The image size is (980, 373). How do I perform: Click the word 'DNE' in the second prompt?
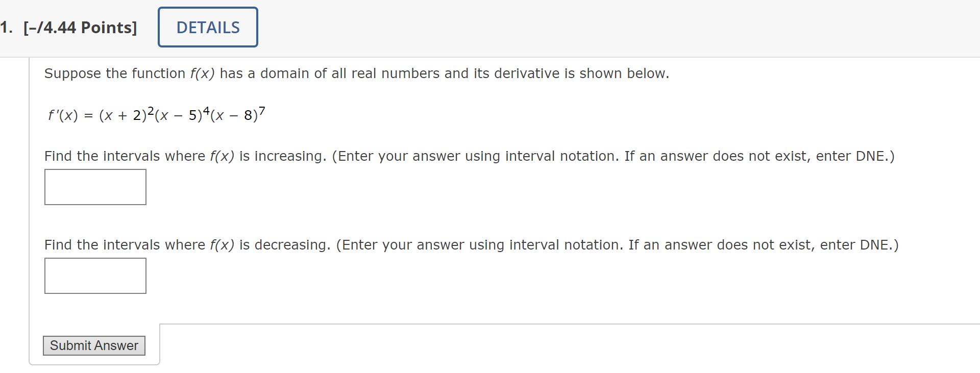pyautogui.click(x=874, y=245)
